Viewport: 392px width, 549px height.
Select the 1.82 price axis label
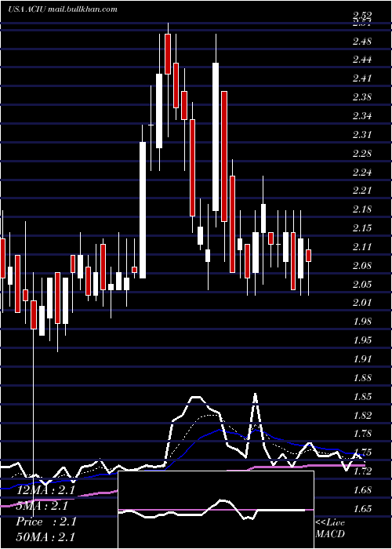coord(361,416)
